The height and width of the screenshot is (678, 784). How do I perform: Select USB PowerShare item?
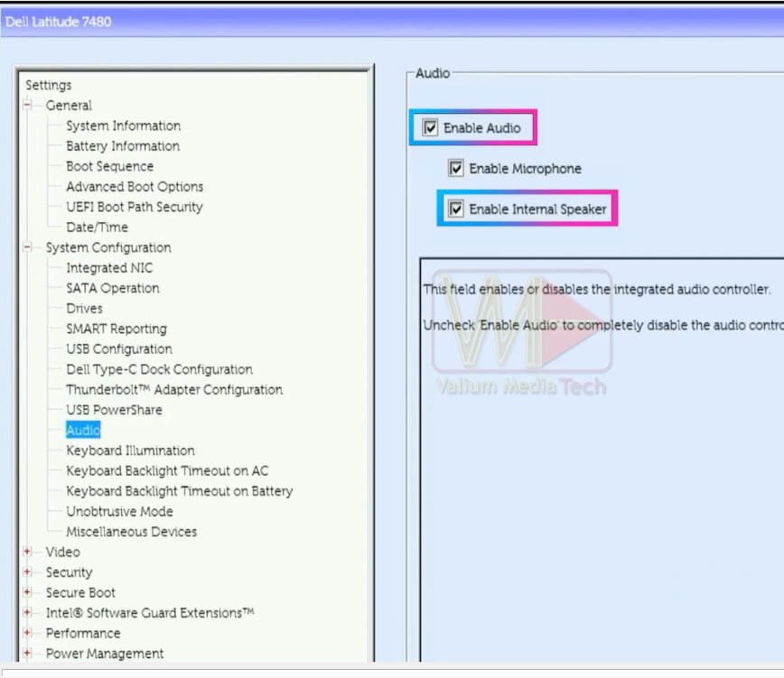point(115,410)
